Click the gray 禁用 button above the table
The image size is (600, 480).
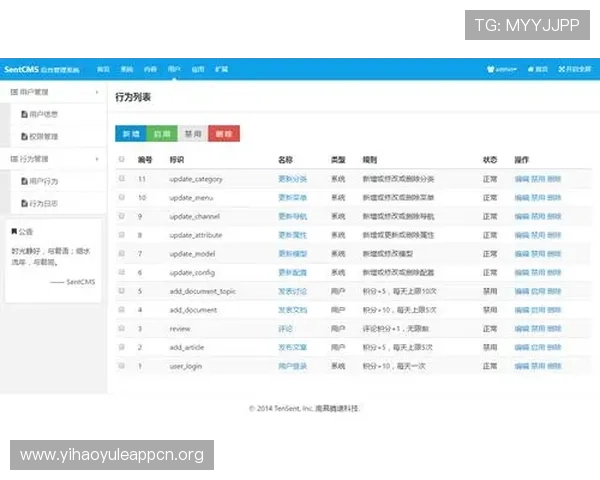193,134
